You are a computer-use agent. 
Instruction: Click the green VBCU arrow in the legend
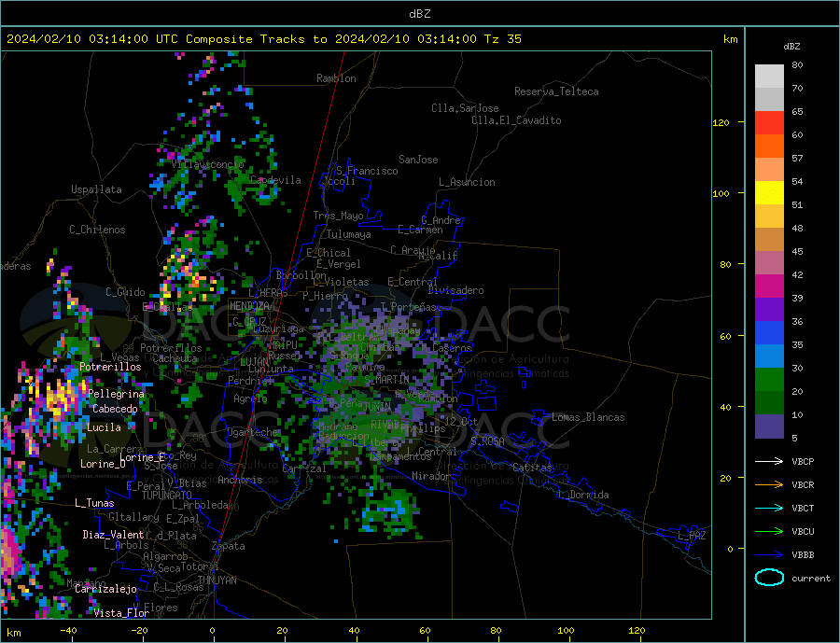click(x=769, y=532)
